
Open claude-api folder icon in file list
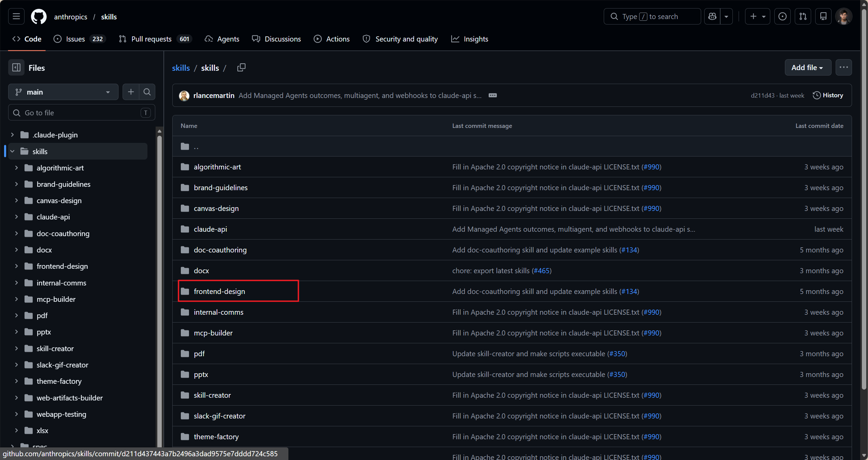coord(185,229)
